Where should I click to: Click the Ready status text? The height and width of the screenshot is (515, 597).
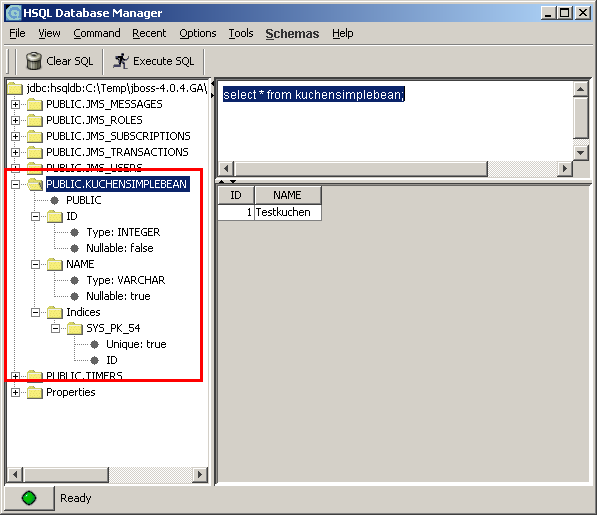75,498
